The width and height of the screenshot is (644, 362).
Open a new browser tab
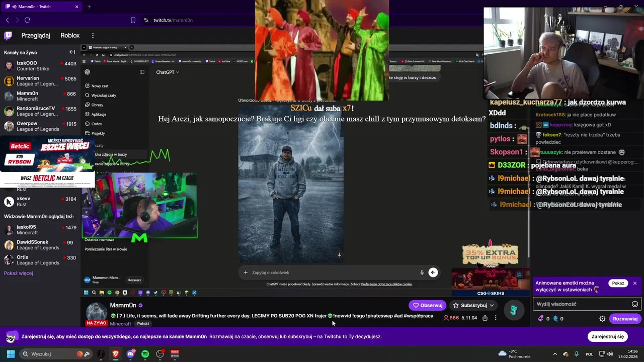point(89,7)
